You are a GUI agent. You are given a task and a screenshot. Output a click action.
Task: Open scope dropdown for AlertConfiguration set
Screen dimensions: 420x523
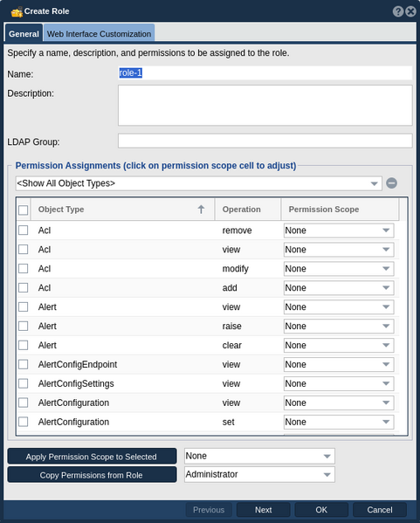[x=339, y=423]
